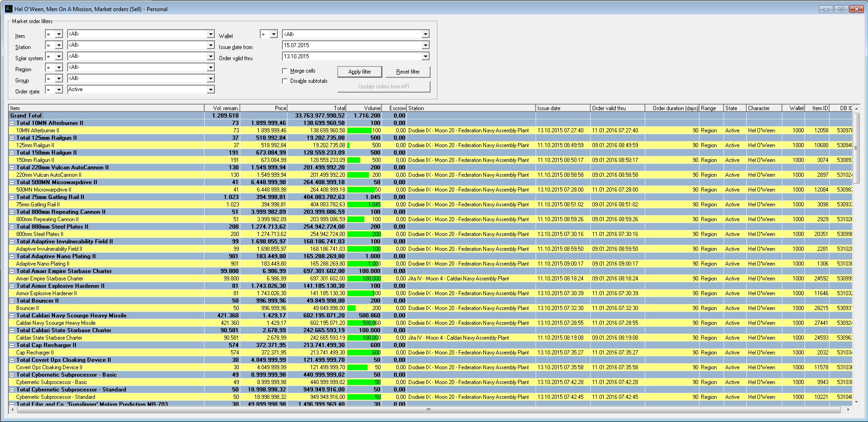
Task: Click the Apply filter button
Action: pos(360,72)
